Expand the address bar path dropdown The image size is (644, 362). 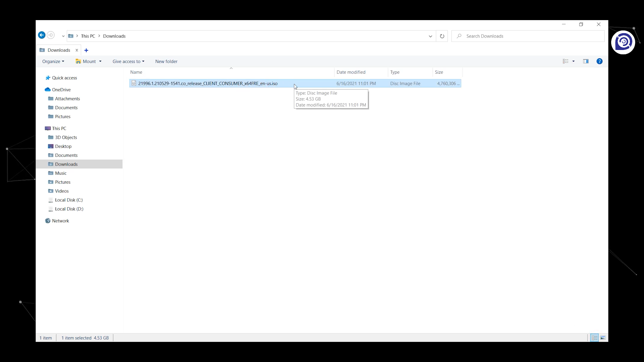click(x=430, y=36)
